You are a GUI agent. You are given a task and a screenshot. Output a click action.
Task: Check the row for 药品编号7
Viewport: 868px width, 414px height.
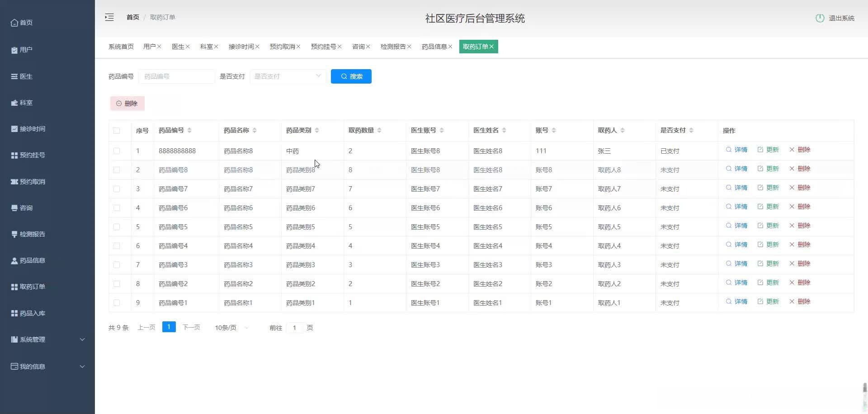point(117,189)
